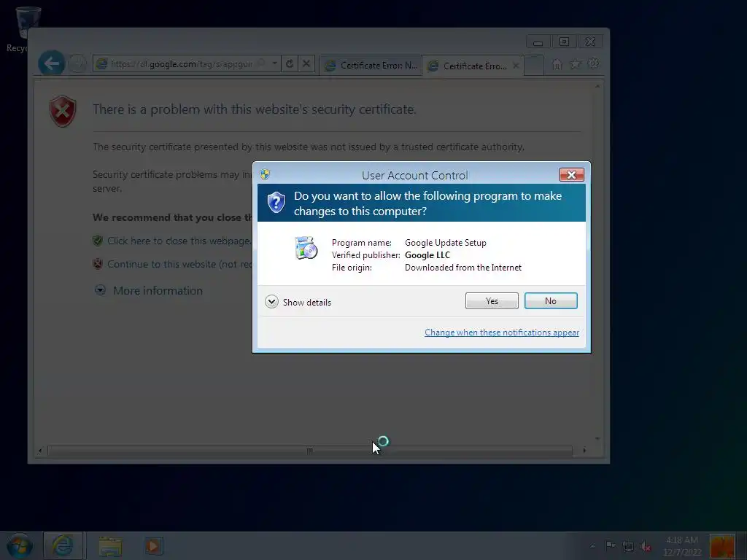This screenshot has height=560, width=747.
Task: Show hidden tray icons arrow
Action: click(592, 545)
